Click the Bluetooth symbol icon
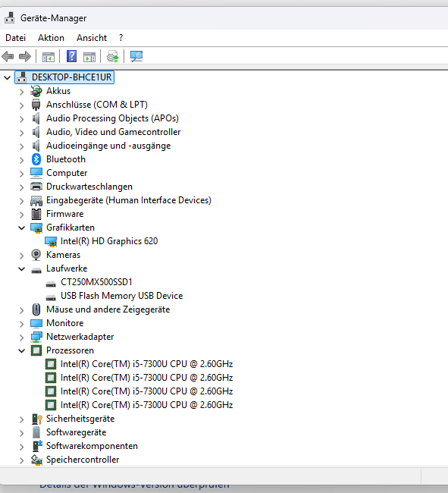The image size is (448, 493). [x=36, y=159]
